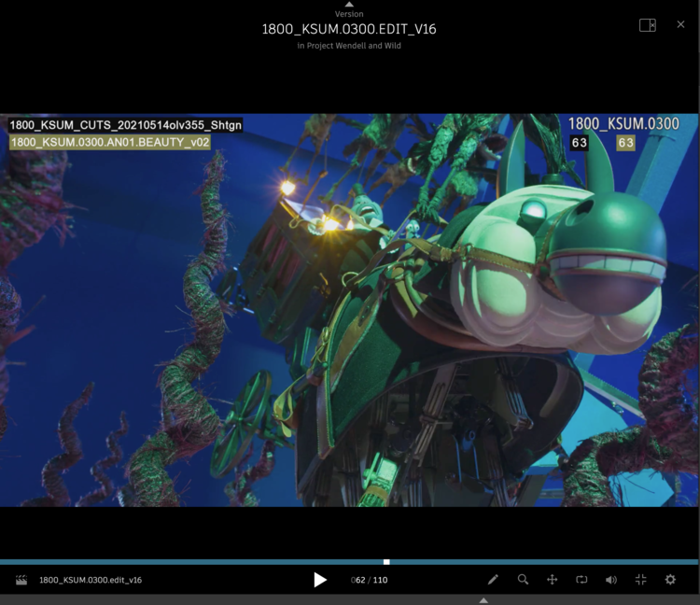Close the version viewer
The width and height of the screenshot is (700, 605).
point(680,24)
